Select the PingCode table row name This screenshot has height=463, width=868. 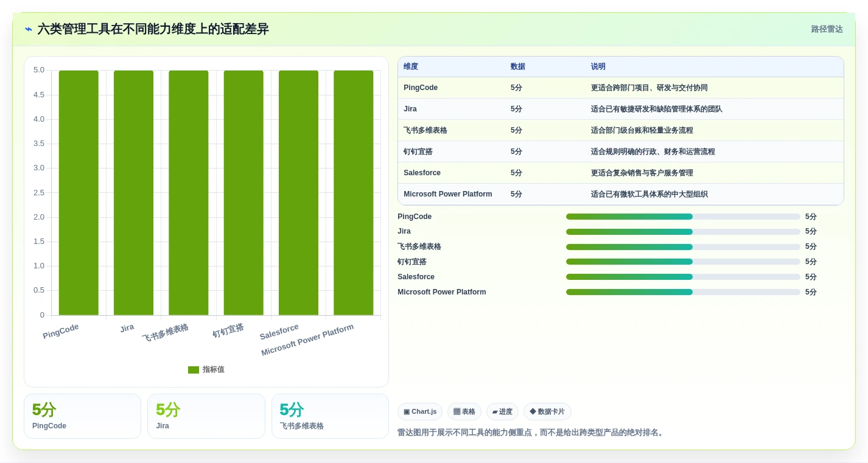421,88
